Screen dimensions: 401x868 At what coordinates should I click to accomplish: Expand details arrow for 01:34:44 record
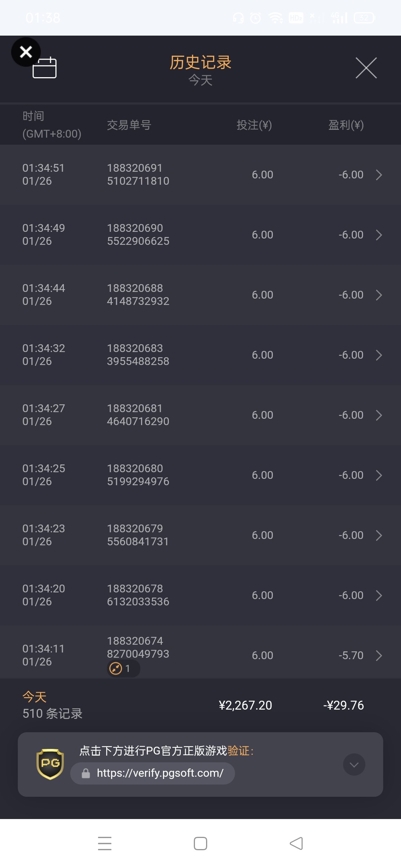pyautogui.click(x=379, y=295)
